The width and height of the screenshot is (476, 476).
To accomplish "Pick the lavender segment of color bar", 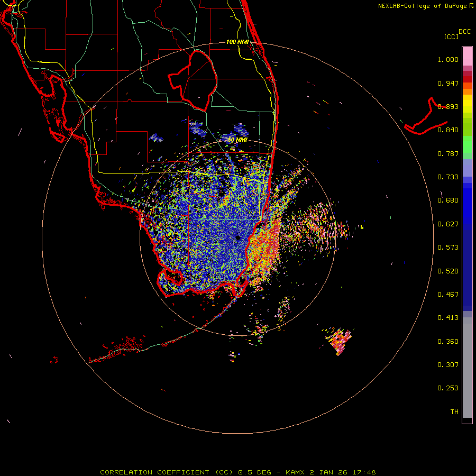I will (x=467, y=168).
